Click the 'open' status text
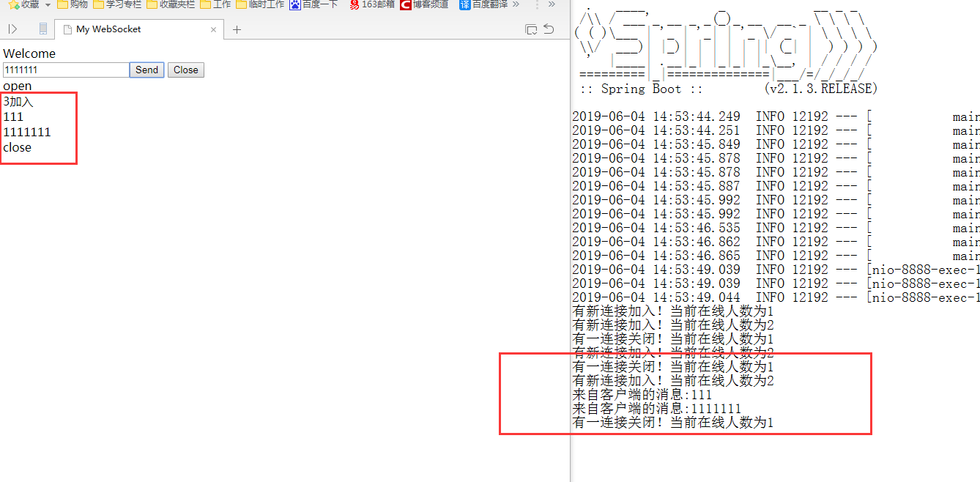The image size is (980, 482). [18, 86]
